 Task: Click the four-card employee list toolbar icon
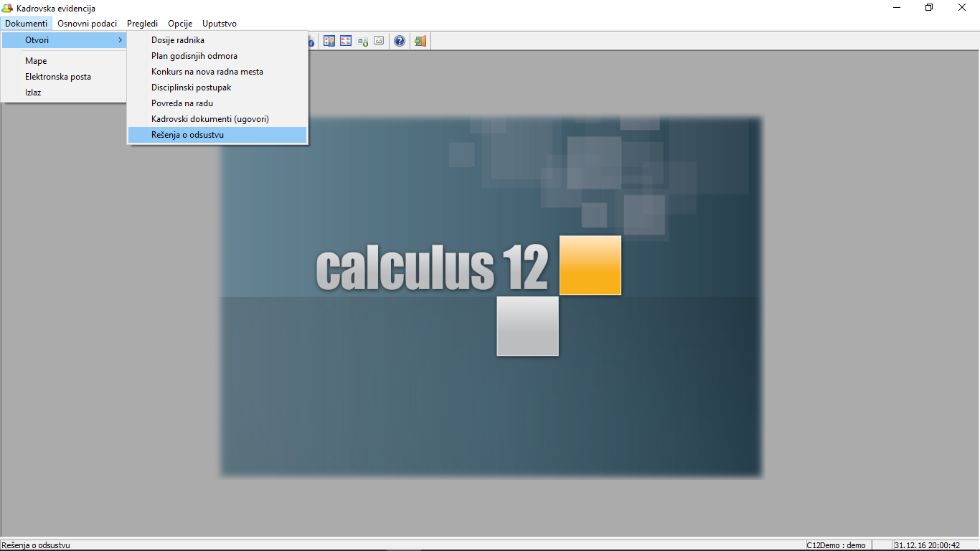click(346, 41)
